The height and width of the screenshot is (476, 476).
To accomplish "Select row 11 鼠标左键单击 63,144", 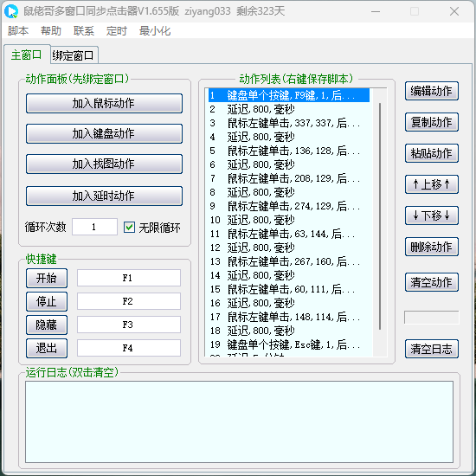I will tap(289, 234).
